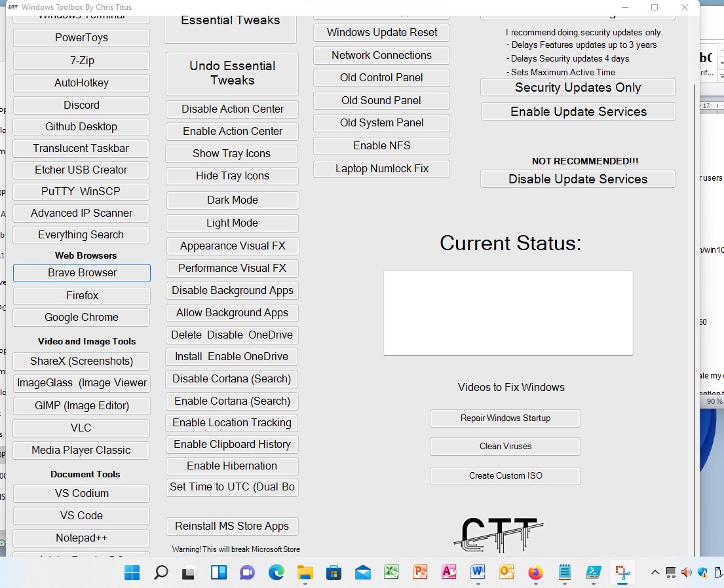This screenshot has width=724, height=588.
Task: Install Advanced IP Scanner
Action: point(81,213)
